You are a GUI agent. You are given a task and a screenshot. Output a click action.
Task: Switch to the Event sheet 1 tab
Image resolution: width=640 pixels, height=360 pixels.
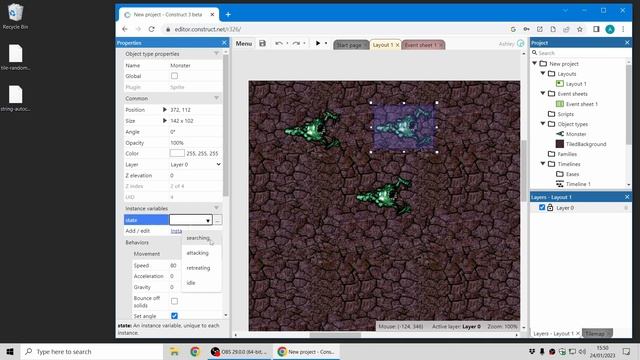click(420, 45)
